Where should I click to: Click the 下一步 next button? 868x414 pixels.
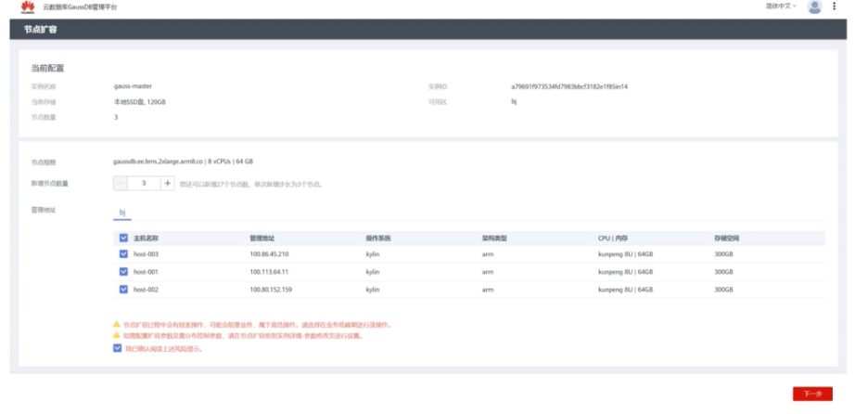pos(812,394)
